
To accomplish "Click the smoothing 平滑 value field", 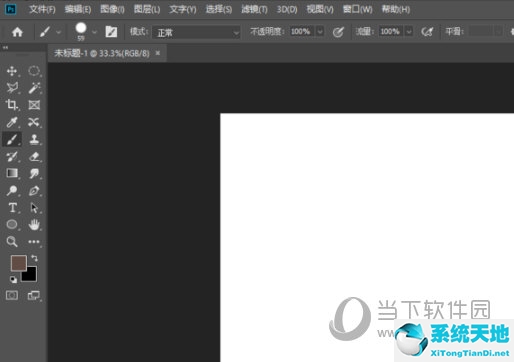I will tap(481, 32).
